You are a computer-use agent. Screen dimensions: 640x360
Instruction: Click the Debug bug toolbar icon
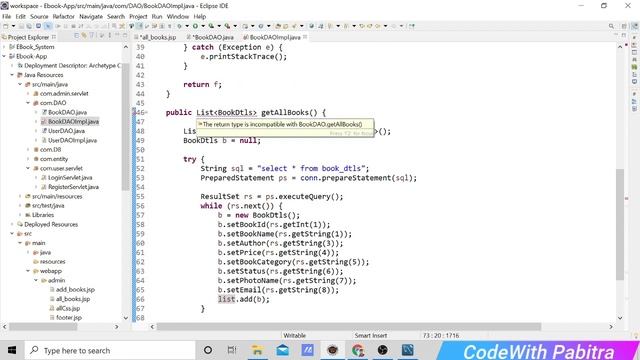179,26
